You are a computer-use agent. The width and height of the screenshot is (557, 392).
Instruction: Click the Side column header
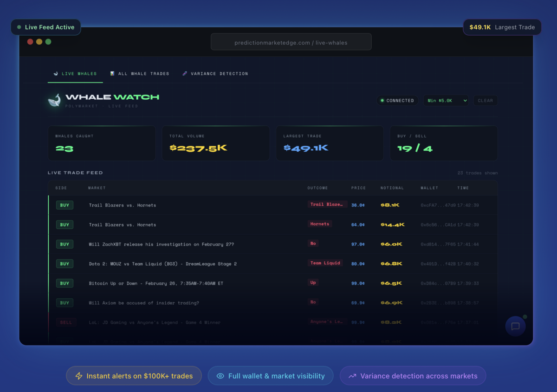tap(61, 188)
